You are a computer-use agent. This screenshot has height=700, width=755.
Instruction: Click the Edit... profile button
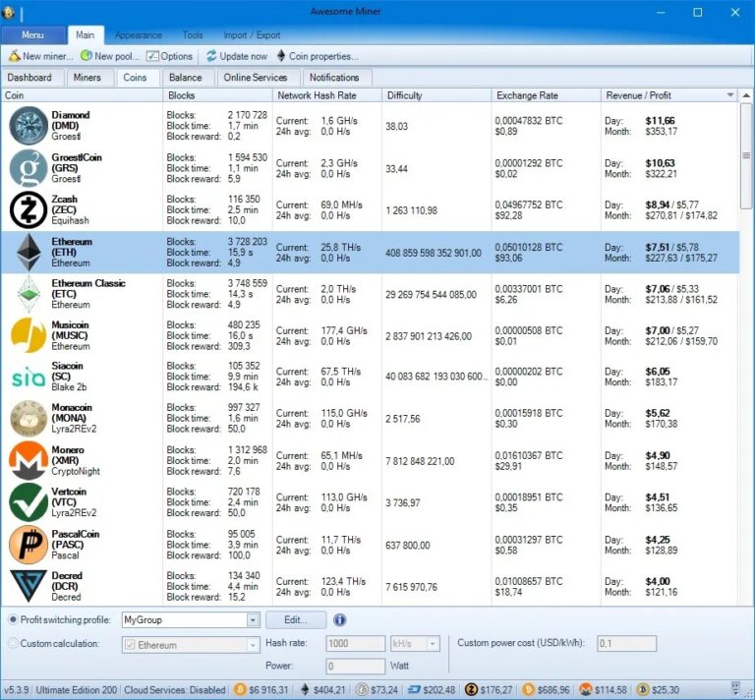tap(296, 620)
